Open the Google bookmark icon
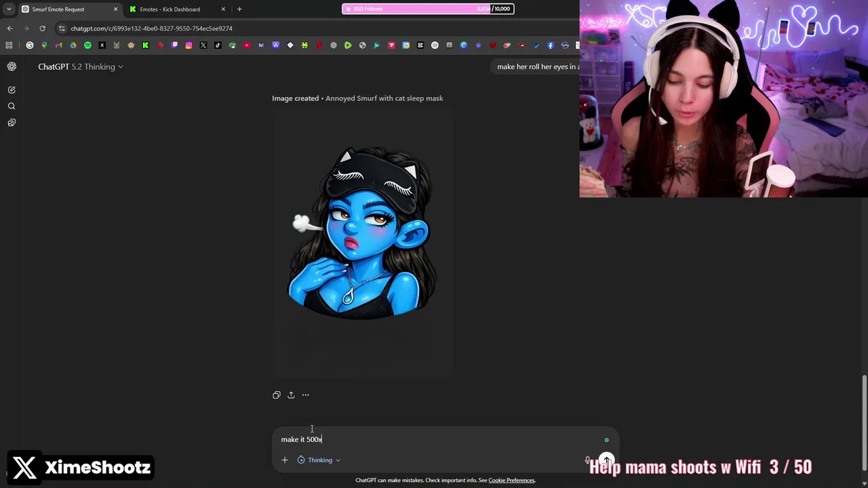The height and width of the screenshot is (488, 868). click(30, 45)
